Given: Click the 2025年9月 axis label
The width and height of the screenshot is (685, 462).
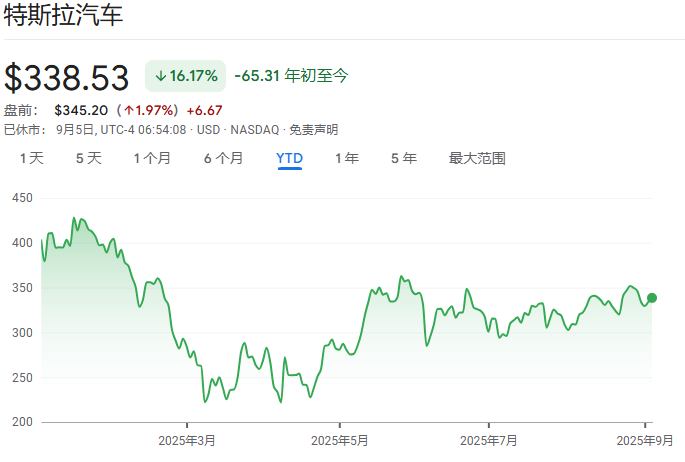Looking at the screenshot, I should [x=645, y=441].
